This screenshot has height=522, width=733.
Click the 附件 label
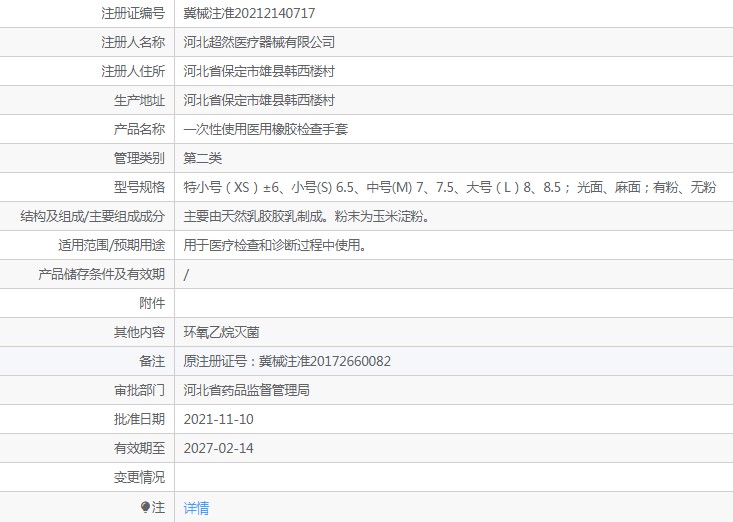pyautogui.click(x=152, y=303)
